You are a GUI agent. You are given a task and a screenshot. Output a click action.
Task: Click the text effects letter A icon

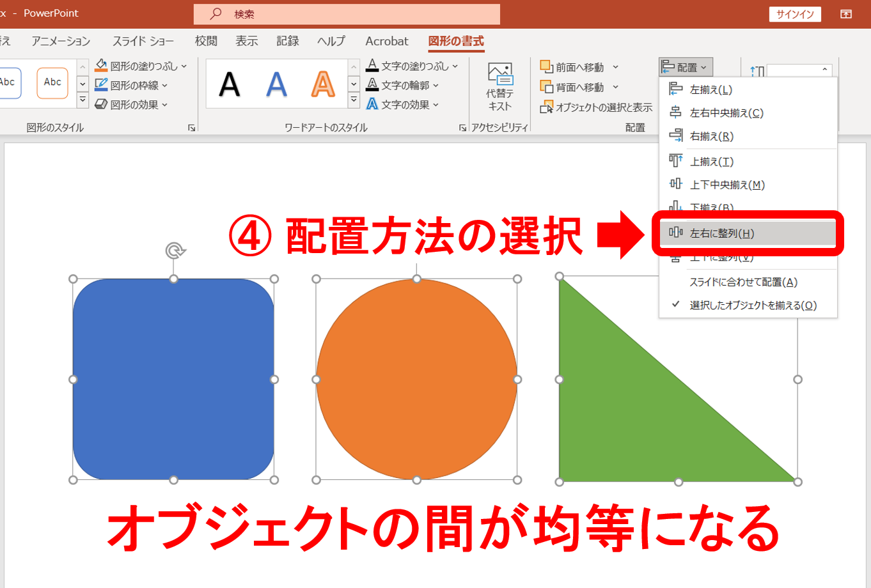tap(372, 104)
